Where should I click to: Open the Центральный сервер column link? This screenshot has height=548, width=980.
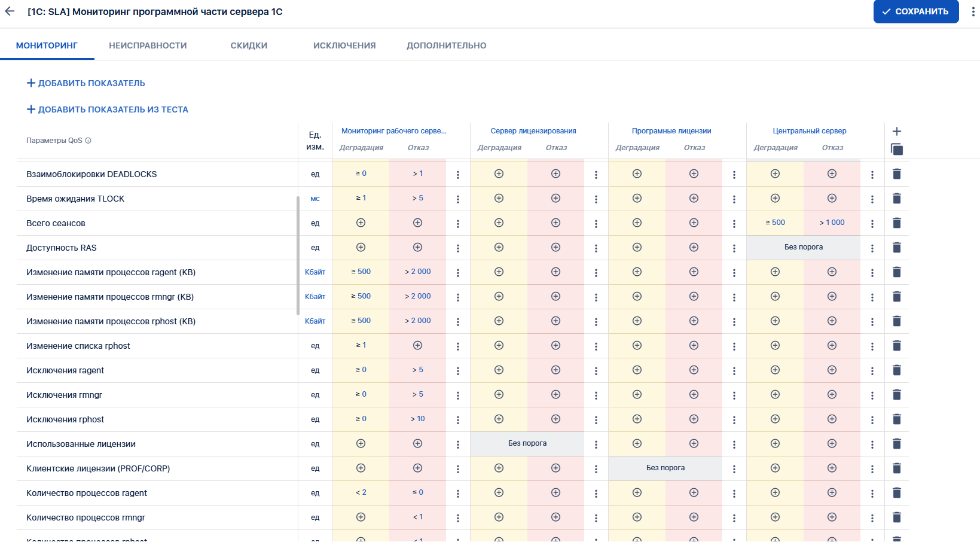click(809, 131)
